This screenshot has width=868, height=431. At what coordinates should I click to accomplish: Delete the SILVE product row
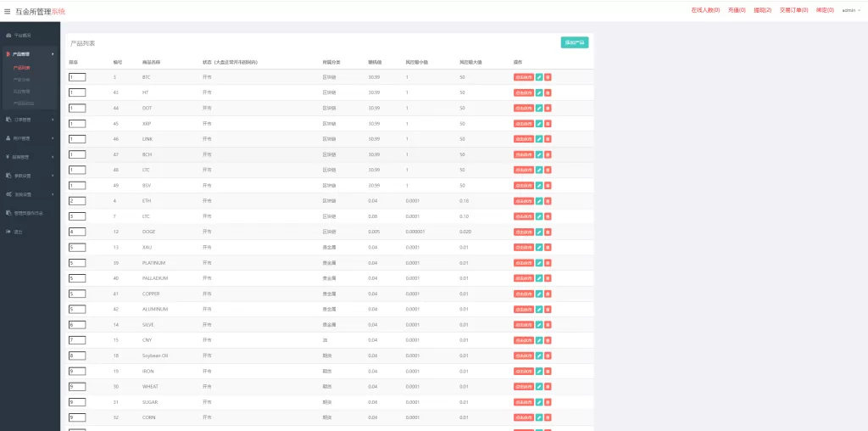pyautogui.click(x=548, y=325)
